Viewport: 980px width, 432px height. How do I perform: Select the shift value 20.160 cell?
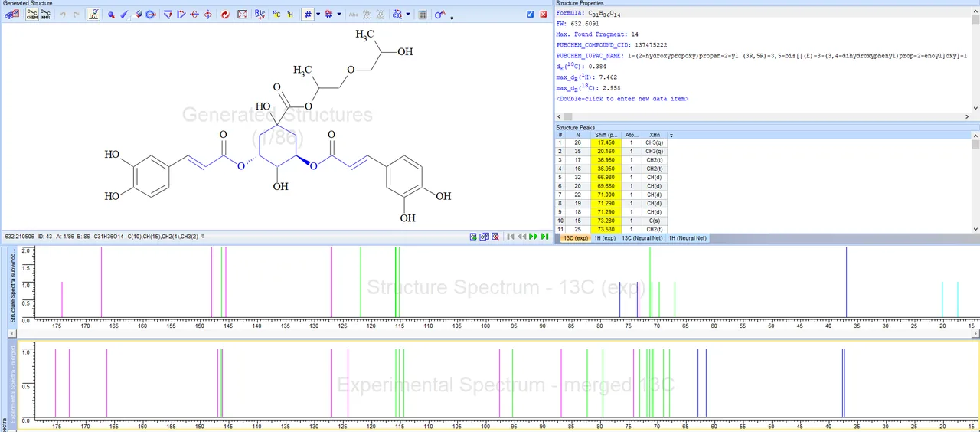[606, 151]
